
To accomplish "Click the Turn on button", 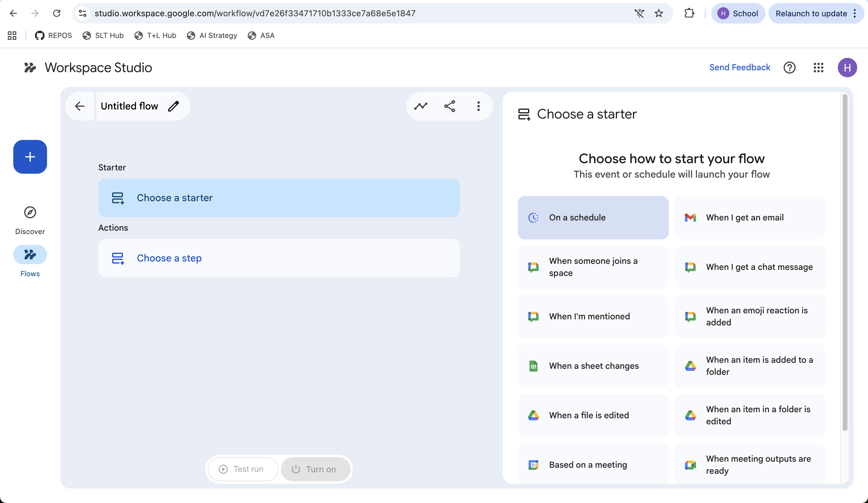I will [x=316, y=469].
